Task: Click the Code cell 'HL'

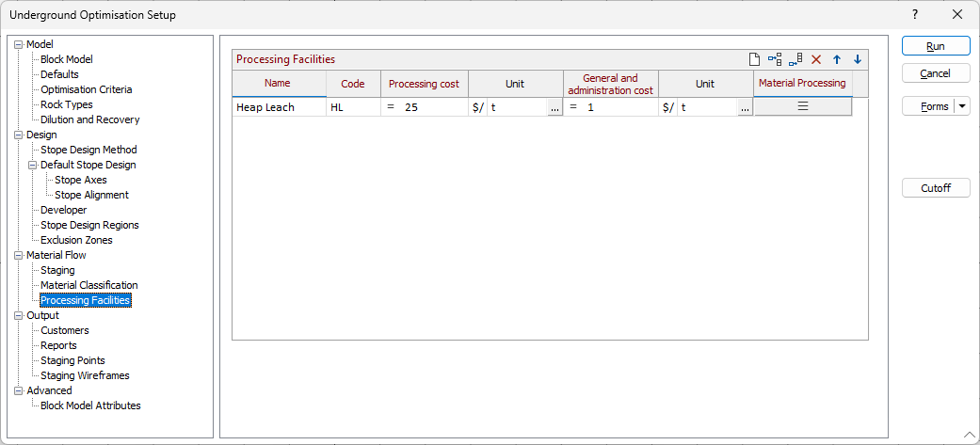Action: coord(354,107)
